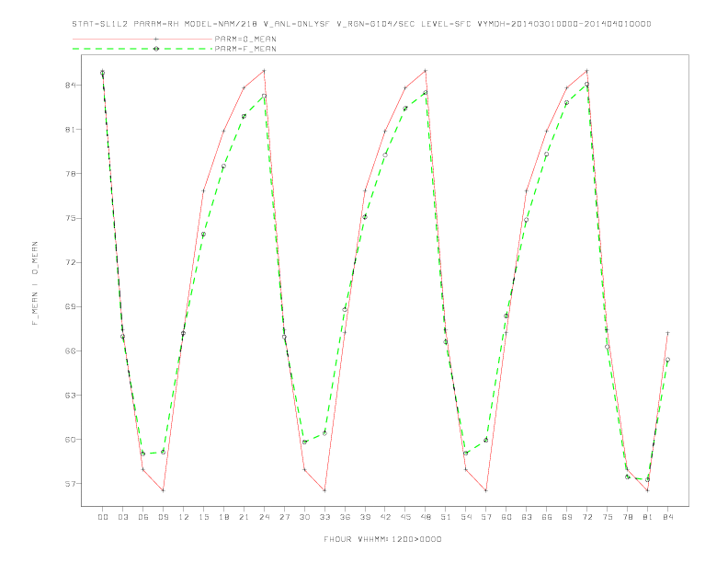Click the O_MEAN plus data point at hour 84
This screenshot has height=563, width=728.
[667, 333]
